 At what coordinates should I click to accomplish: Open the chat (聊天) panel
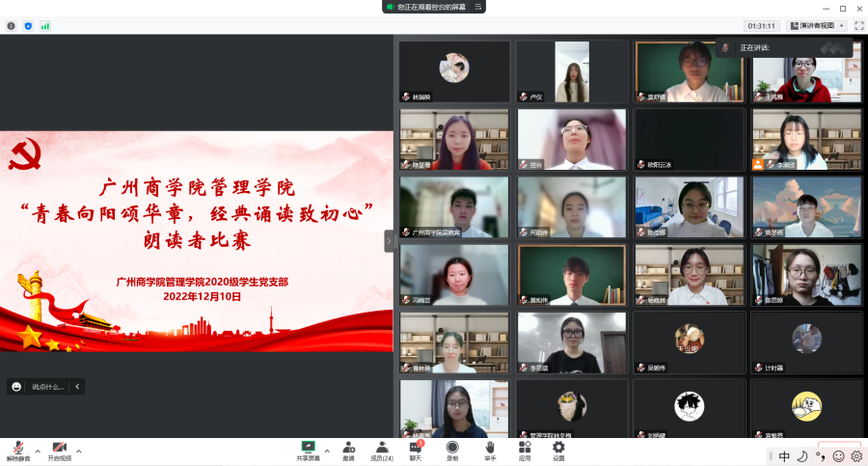416,451
